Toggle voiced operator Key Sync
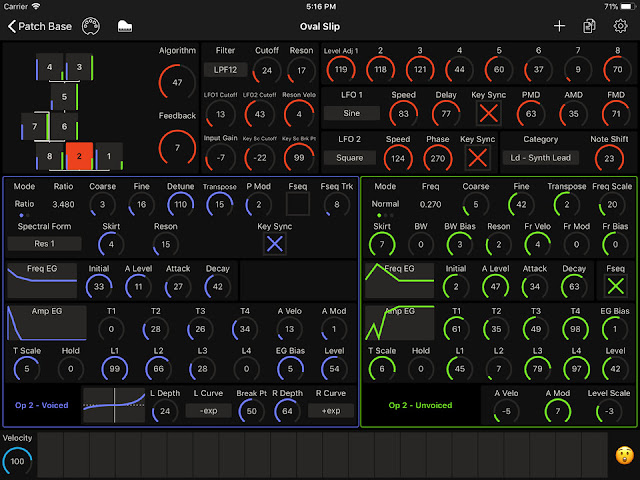The width and height of the screenshot is (640, 480). [x=274, y=244]
